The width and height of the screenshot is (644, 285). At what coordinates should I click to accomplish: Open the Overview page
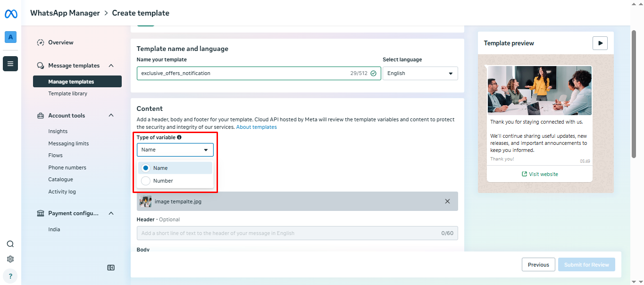click(x=61, y=42)
